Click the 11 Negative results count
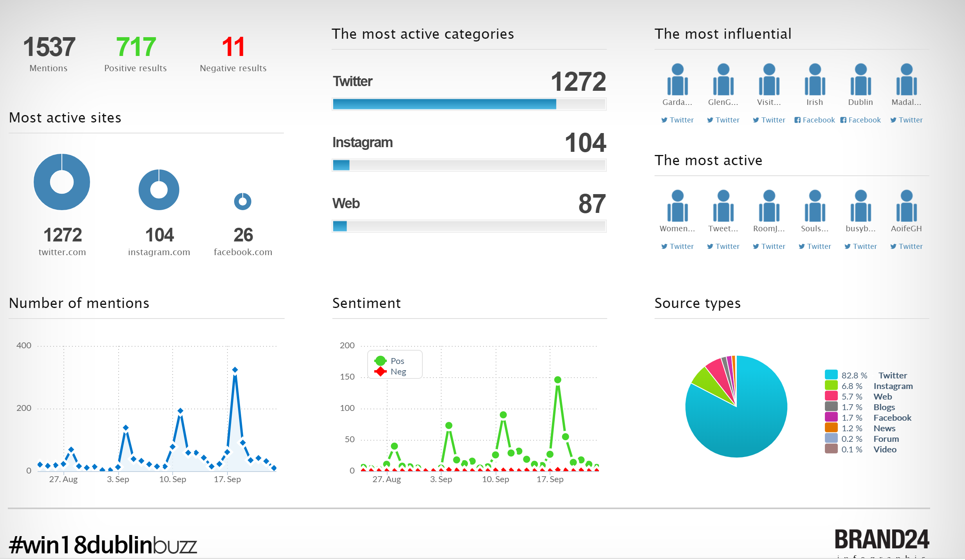965x560 pixels. [233, 47]
